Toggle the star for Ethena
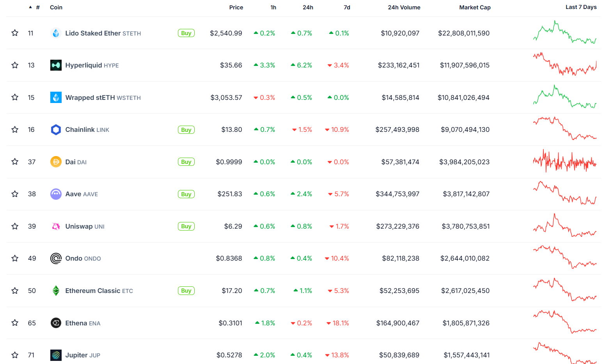605x364 pixels. [x=15, y=323]
